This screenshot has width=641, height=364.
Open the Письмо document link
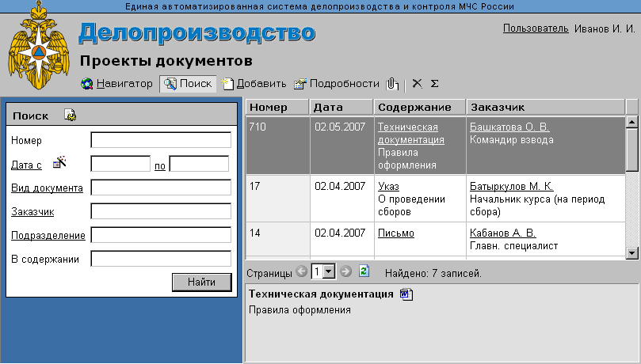[x=396, y=233]
